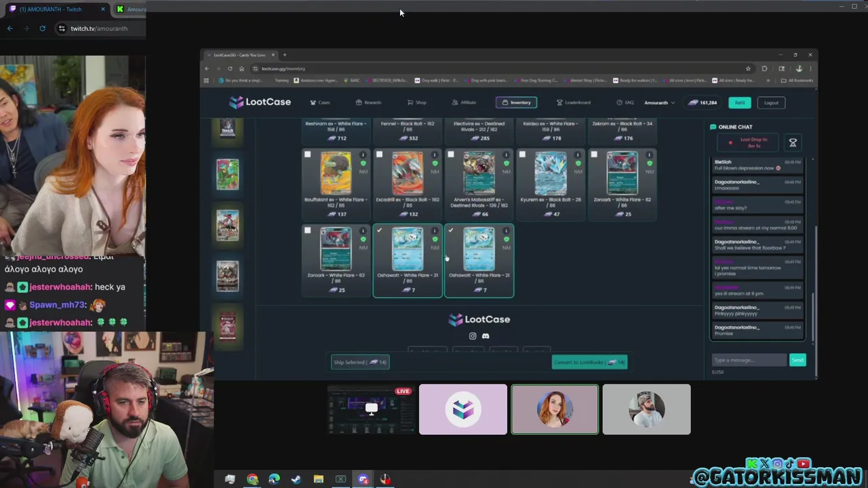Click the green shield badge on Kyurem card
This screenshot has height=488, width=868.
pyautogui.click(x=578, y=163)
